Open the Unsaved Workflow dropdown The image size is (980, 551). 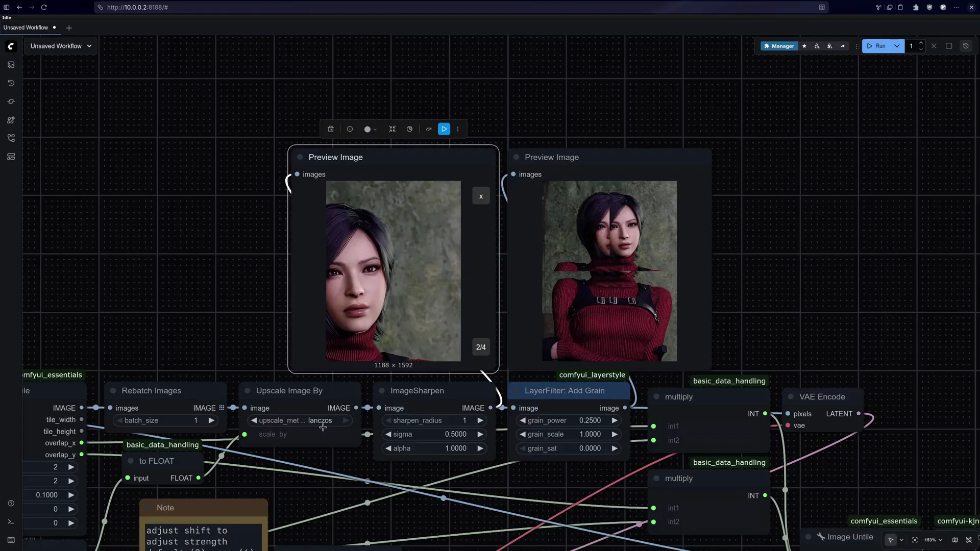click(x=60, y=46)
